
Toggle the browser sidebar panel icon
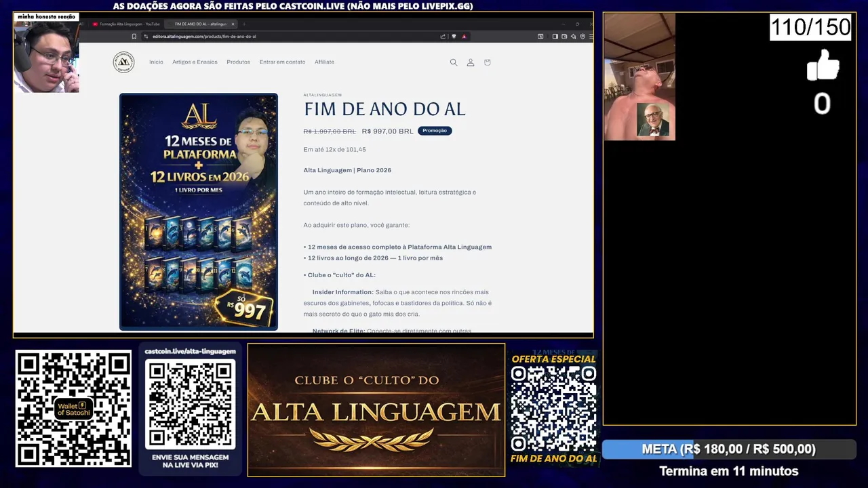pos(555,36)
